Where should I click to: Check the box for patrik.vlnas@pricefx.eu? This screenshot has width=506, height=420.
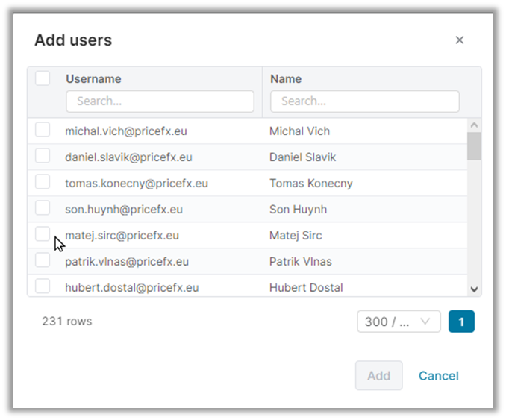tap(43, 260)
